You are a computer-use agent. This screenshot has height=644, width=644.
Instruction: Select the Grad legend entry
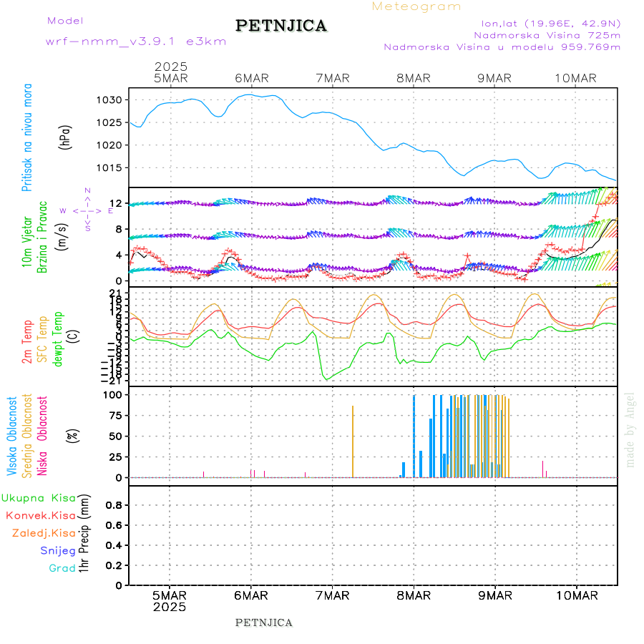62,568
